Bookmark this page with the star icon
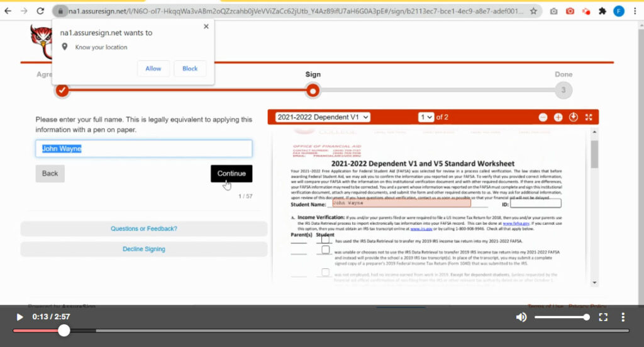This screenshot has width=644, height=347. click(x=533, y=11)
